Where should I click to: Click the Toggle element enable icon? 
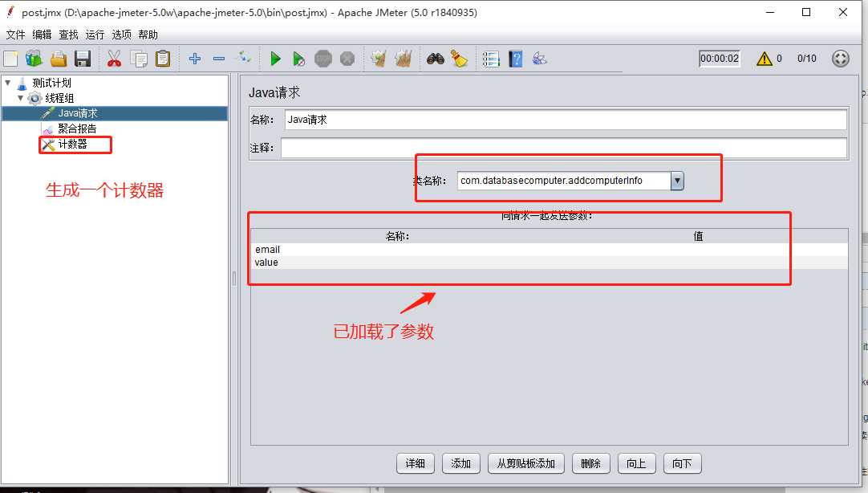[x=244, y=58]
